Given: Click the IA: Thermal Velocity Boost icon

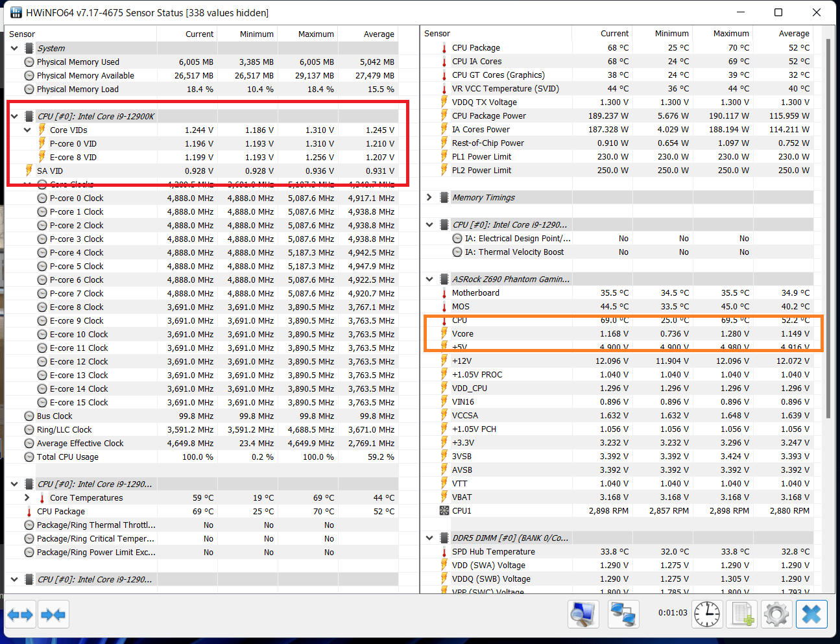Looking at the screenshot, I should pyautogui.click(x=457, y=252).
